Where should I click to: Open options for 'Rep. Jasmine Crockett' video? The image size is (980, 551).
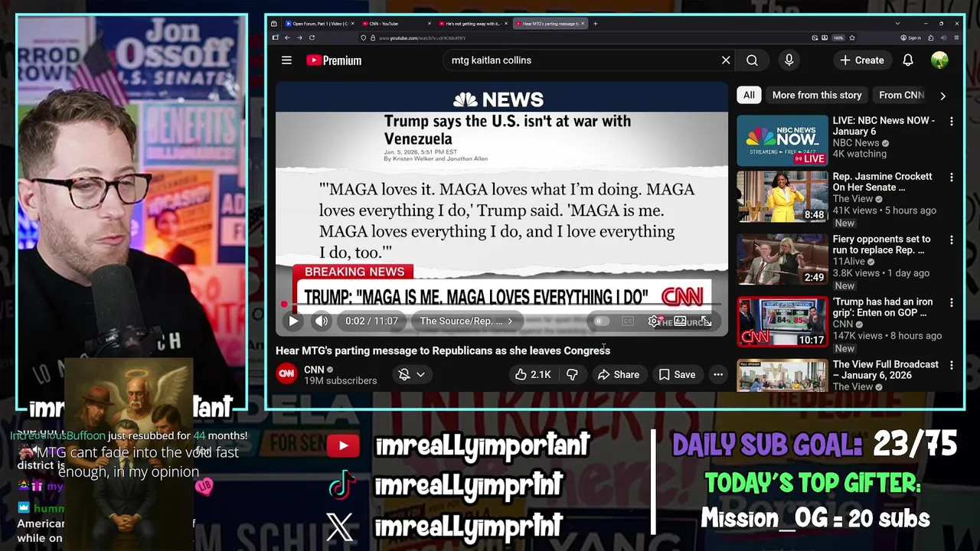[x=952, y=178]
